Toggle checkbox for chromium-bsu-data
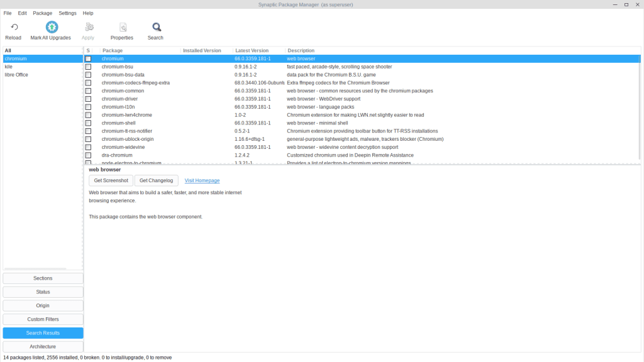Screen dimensions: 644x362 (88, 75)
